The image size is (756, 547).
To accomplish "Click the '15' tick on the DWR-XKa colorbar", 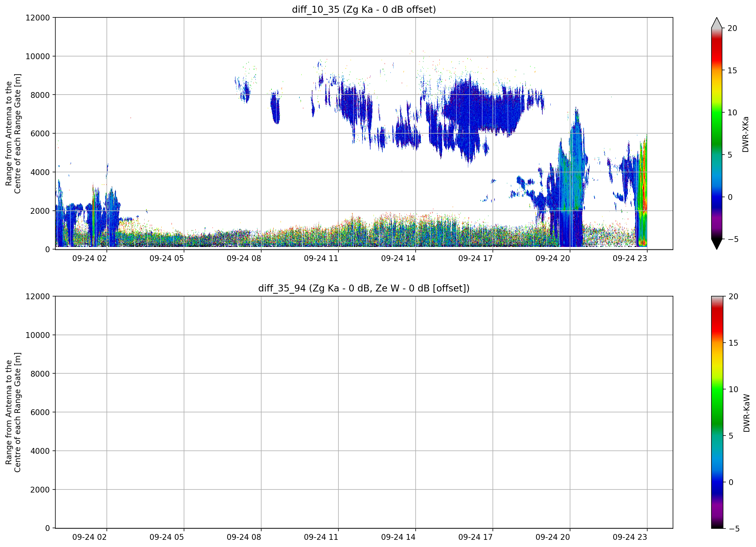I will [732, 71].
